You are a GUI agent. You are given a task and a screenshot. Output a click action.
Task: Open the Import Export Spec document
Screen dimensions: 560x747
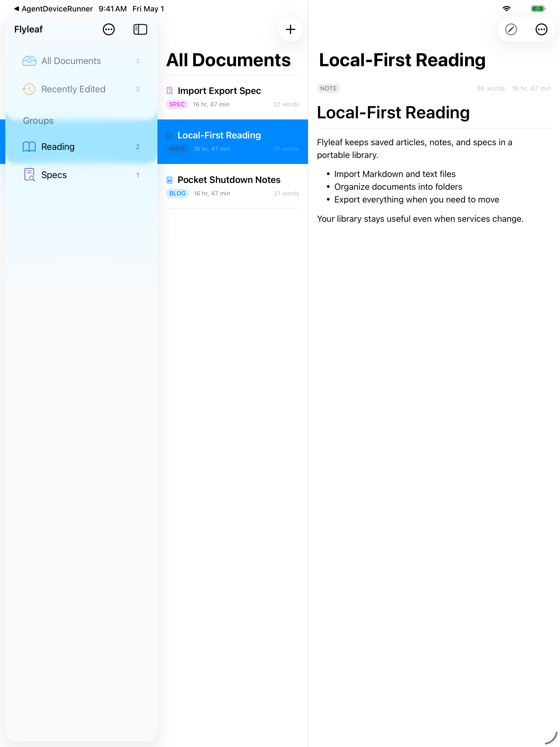pyautogui.click(x=233, y=97)
